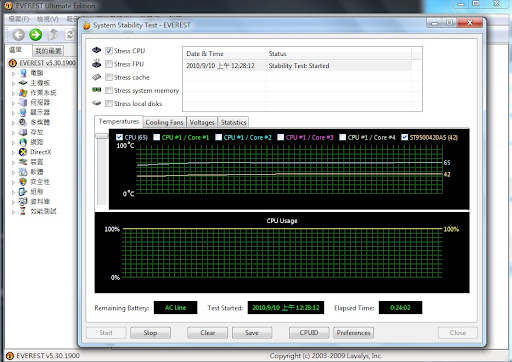Click the Stress CPU chip icon
Screen dimensions: 512x362
[x=97, y=50]
